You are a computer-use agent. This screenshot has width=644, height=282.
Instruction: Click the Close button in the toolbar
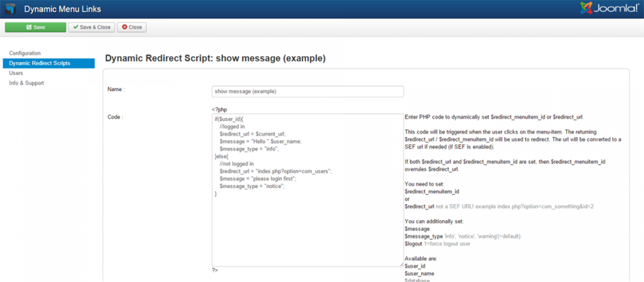(131, 27)
